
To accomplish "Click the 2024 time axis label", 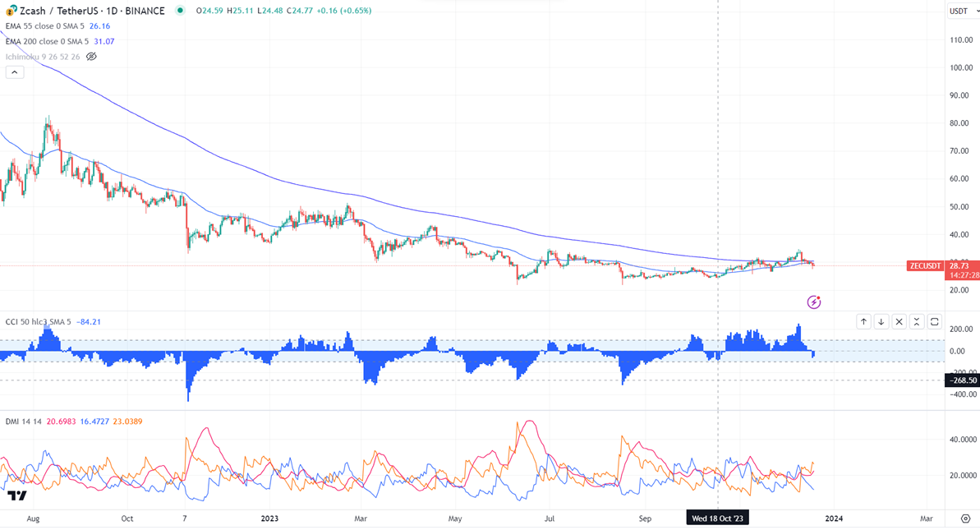I will click(834, 518).
